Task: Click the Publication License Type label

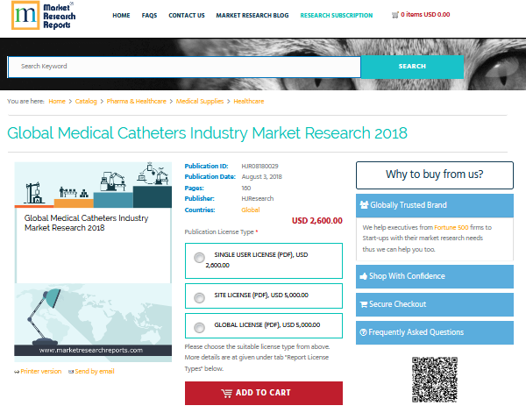Action: click(x=219, y=231)
